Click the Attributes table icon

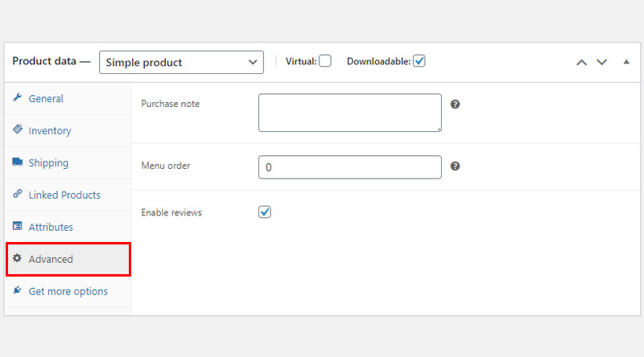click(x=17, y=226)
